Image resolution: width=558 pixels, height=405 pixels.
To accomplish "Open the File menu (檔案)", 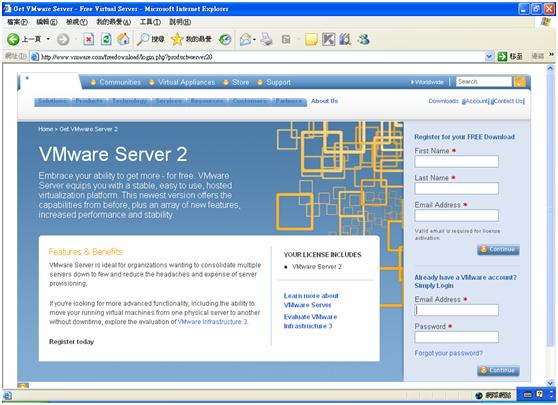I will pyautogui.click(x=17, y=22).
